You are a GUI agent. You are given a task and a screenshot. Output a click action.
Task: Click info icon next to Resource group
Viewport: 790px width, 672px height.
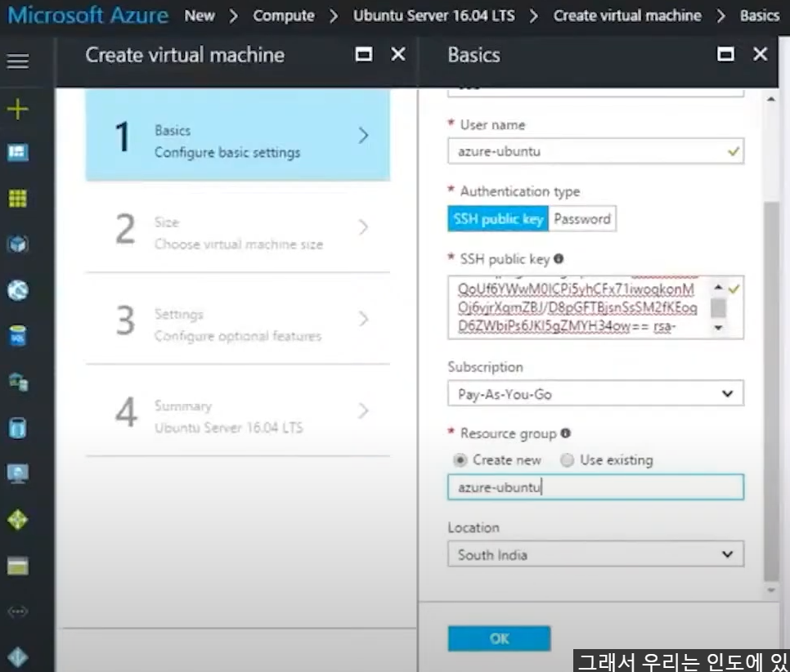[x=565, y=432]
